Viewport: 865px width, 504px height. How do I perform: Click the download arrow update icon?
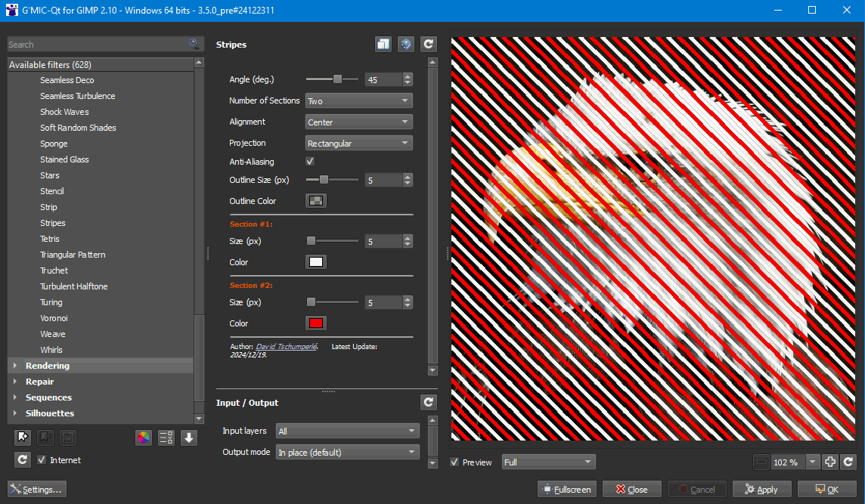(189, 438)
